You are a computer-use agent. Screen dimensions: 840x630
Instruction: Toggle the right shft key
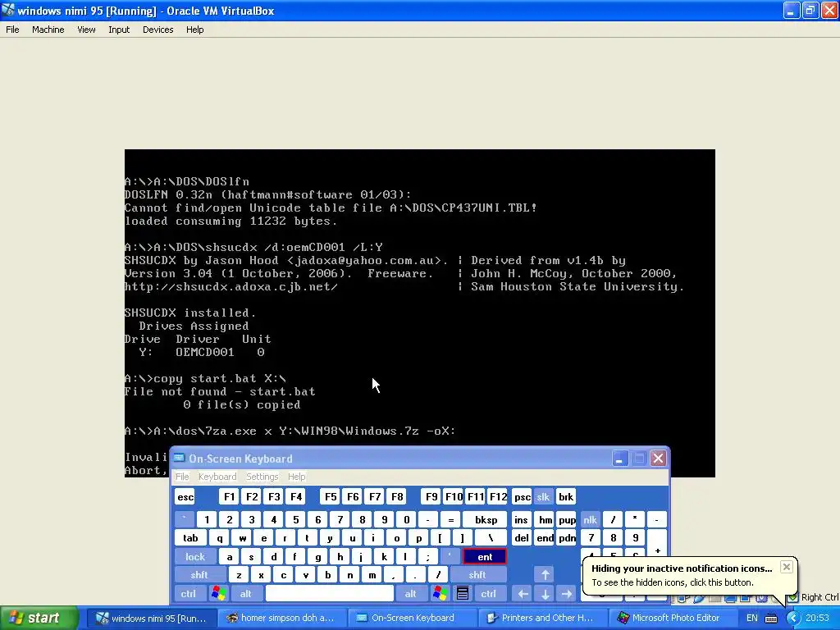[477, 575]
